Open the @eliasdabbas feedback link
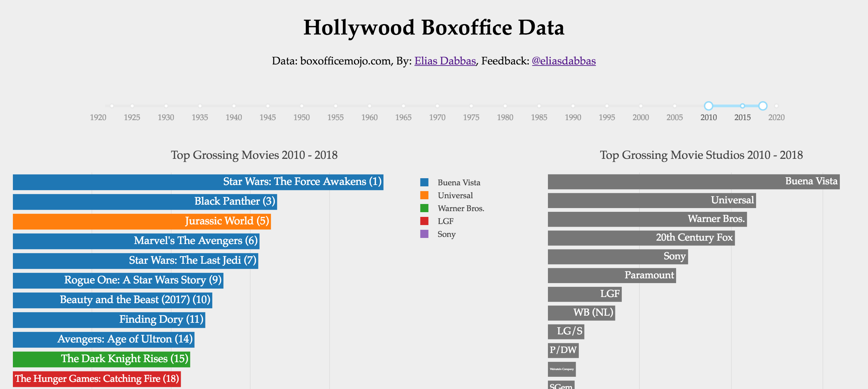This screenshot has width=868, height=389. 564,61
